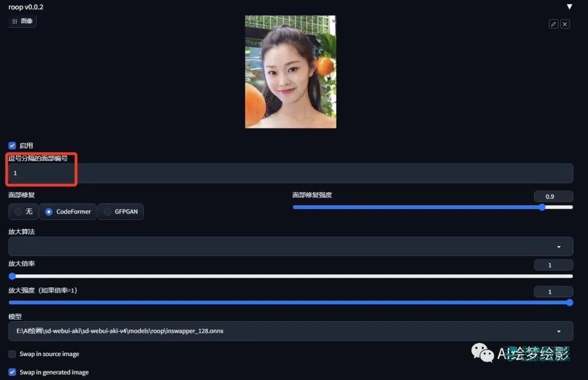Clear the uploaded image with X icon
588x380 pixels.
coord(565,24)
